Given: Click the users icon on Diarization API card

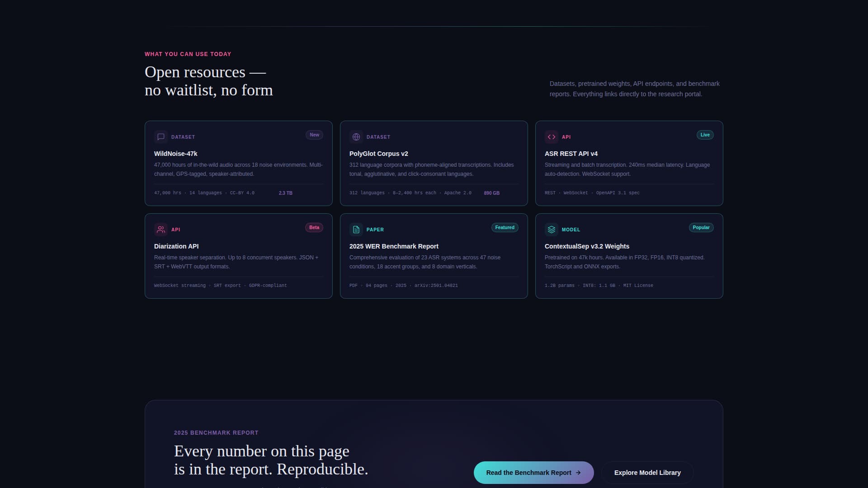Looking at the screenshot, I should click(x=160, y=230).
